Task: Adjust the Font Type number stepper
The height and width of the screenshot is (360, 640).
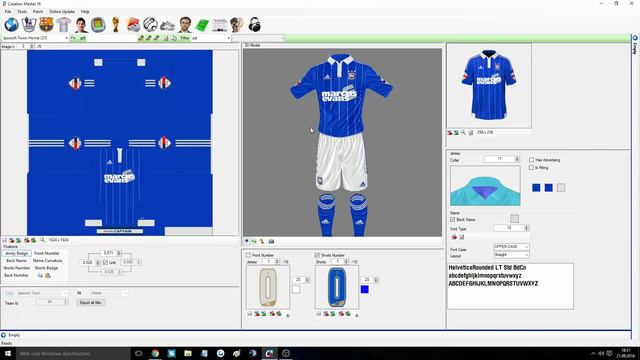Action: pyautogui.click(x=527, y=228)
